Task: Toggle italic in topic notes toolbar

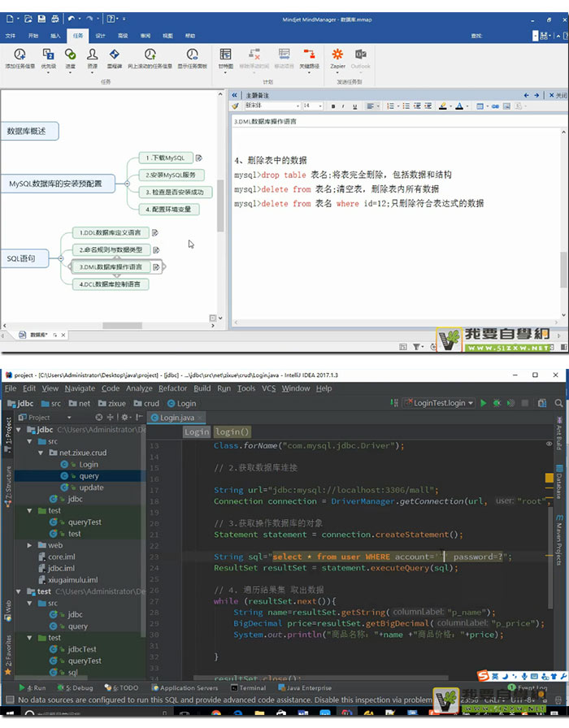Action: point(343,106)
